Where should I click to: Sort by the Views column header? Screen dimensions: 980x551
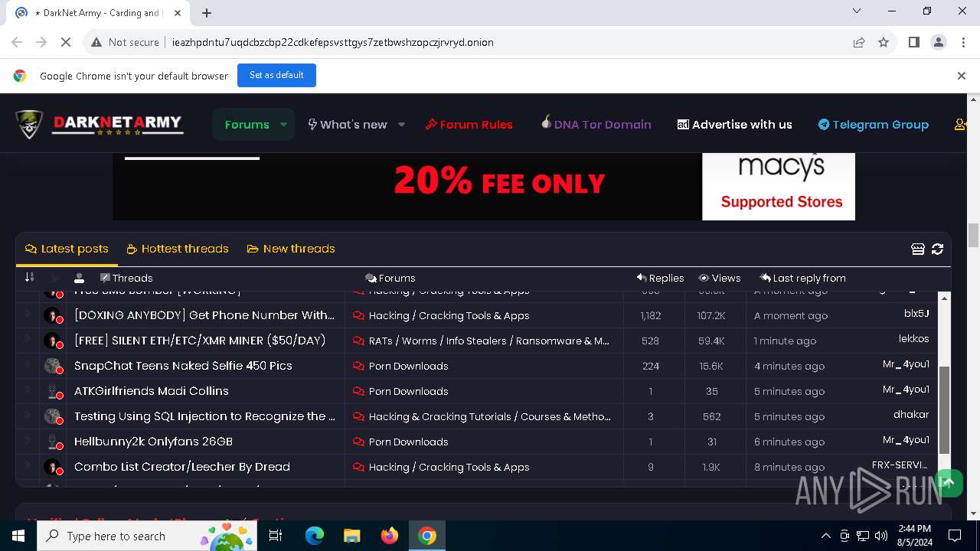click(x=720, y=278)
